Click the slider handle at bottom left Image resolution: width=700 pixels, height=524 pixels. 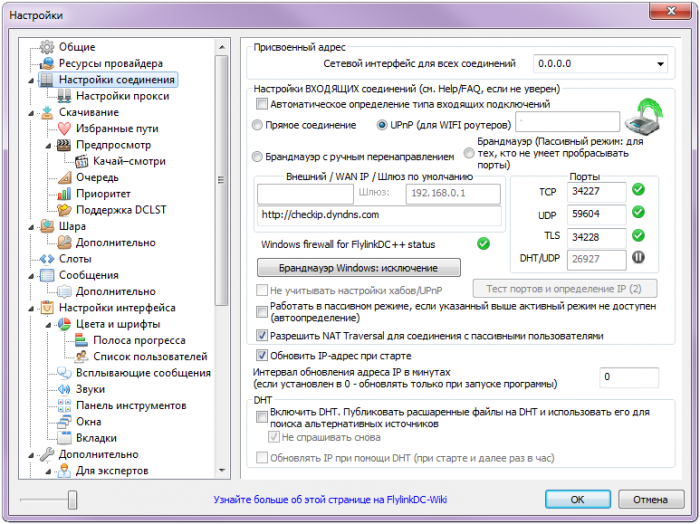[72, 499]
